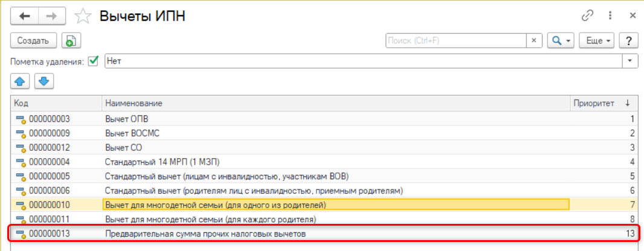Create new item by copying icon
This screenshot has height=251, width=644.
(x=71, y=40)
